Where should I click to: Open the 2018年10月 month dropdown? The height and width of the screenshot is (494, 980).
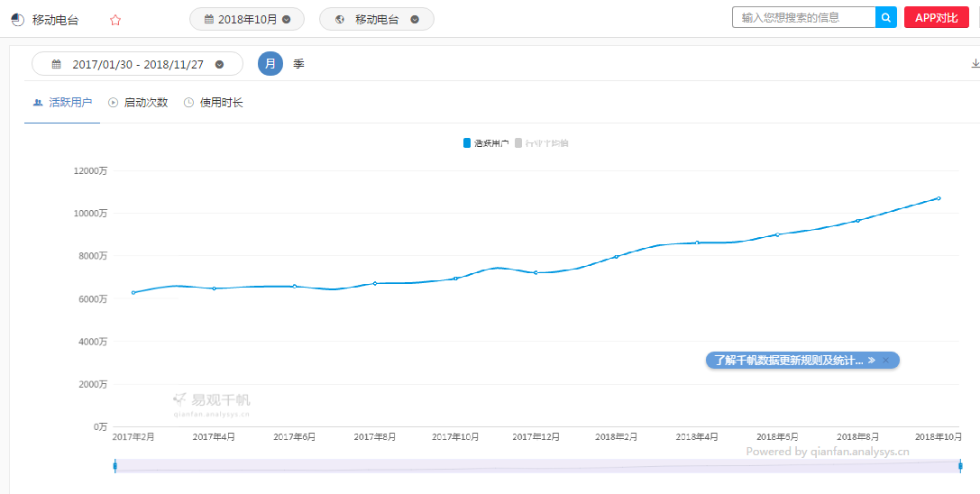(x=247, y=20)
